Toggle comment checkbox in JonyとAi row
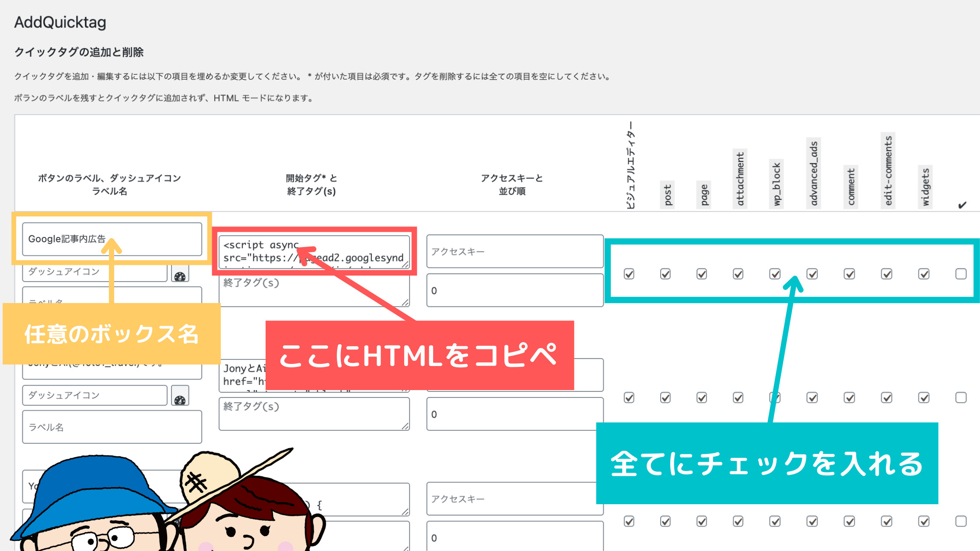 click(x=850, y=398)
